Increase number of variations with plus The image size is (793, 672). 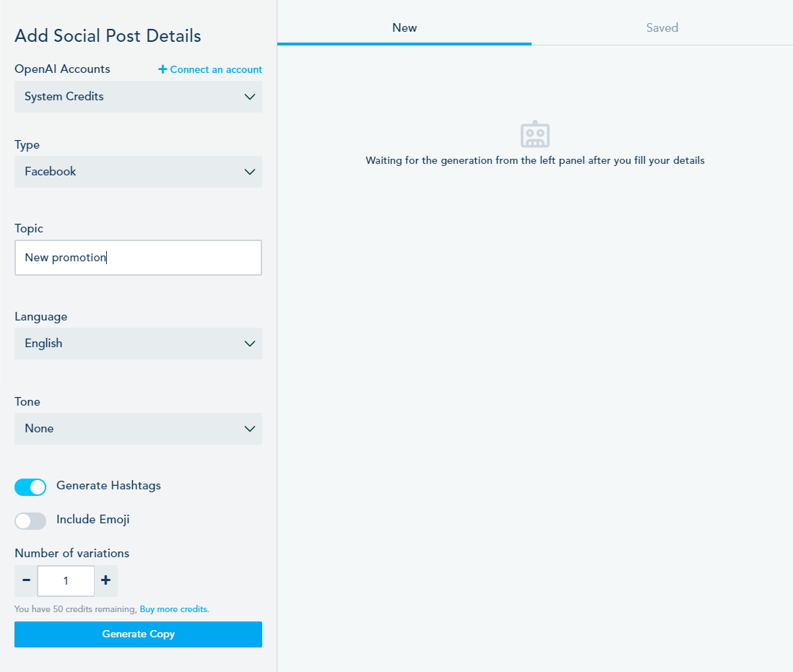pos(105,580)
